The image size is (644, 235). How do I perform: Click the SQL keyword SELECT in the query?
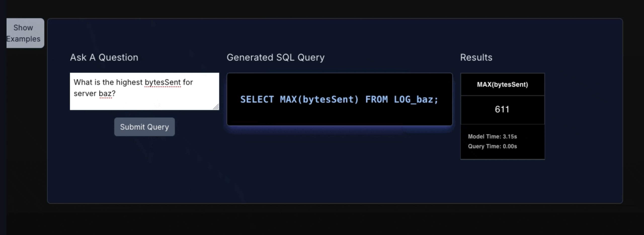257,99
